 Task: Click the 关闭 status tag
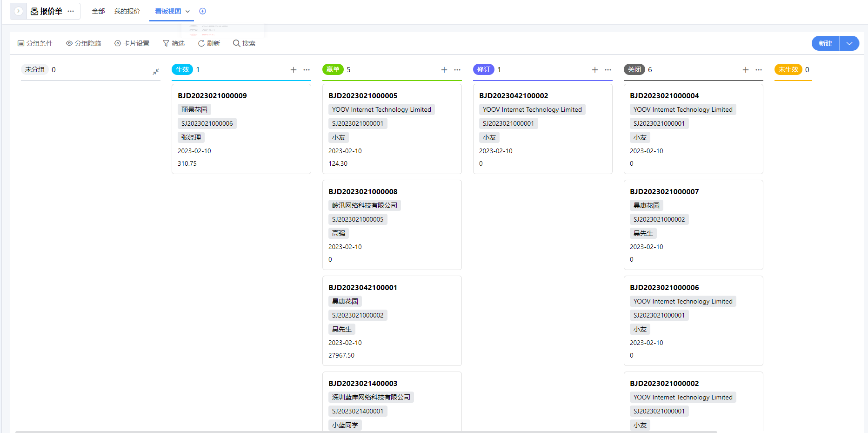point(634,69)
